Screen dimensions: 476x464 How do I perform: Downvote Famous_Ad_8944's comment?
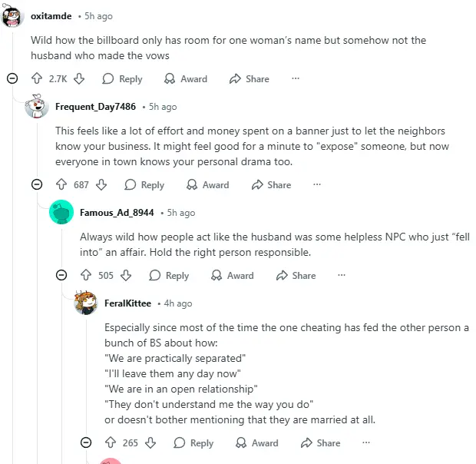click(126, 275)
